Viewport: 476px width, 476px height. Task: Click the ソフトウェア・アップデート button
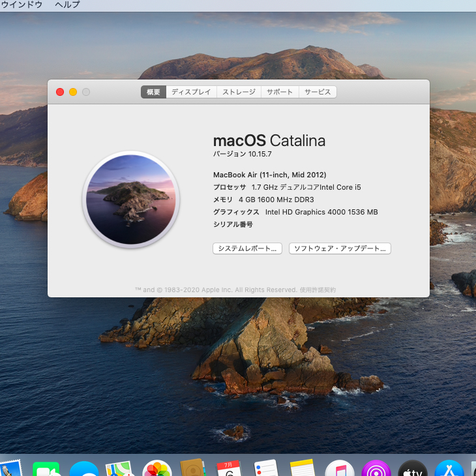(340, 248)
